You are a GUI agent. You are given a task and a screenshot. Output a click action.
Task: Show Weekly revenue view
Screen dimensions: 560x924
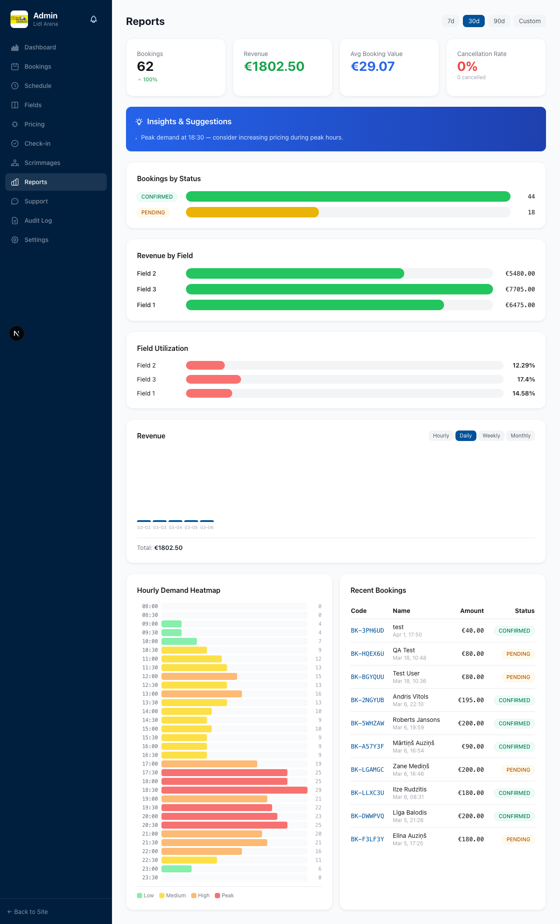(491, 436)
